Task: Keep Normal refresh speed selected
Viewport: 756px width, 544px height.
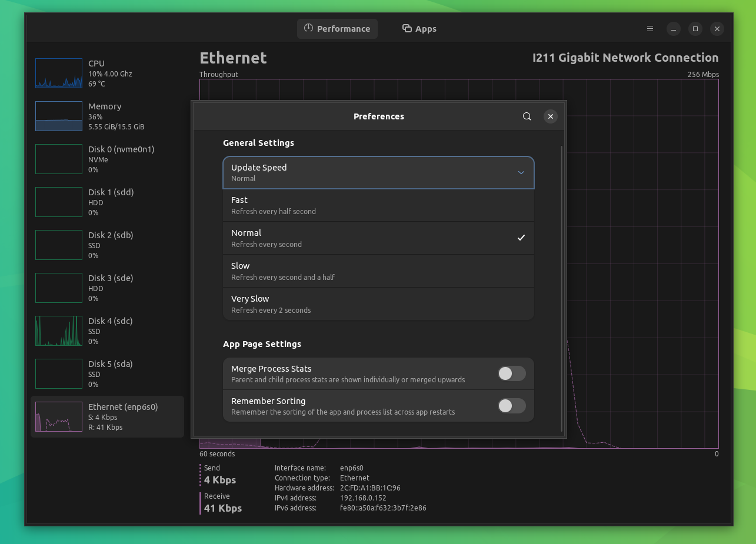Action: 378,238
